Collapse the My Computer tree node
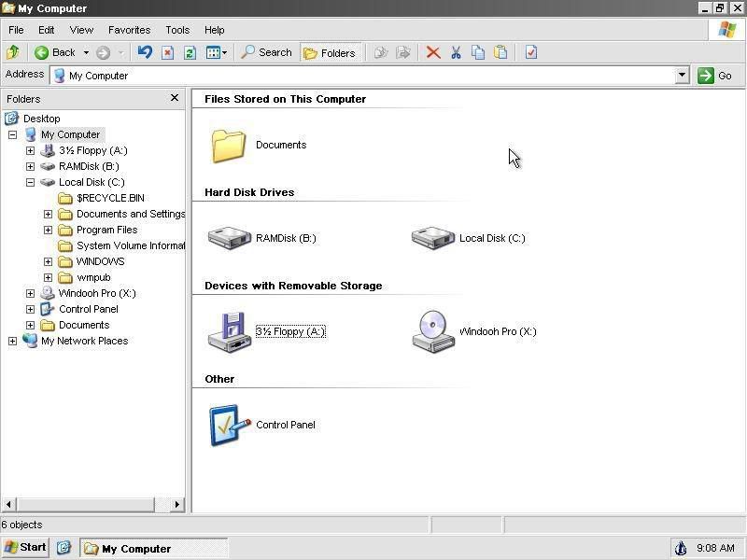This screenshot has width=747, height=560. coord(12,134)
